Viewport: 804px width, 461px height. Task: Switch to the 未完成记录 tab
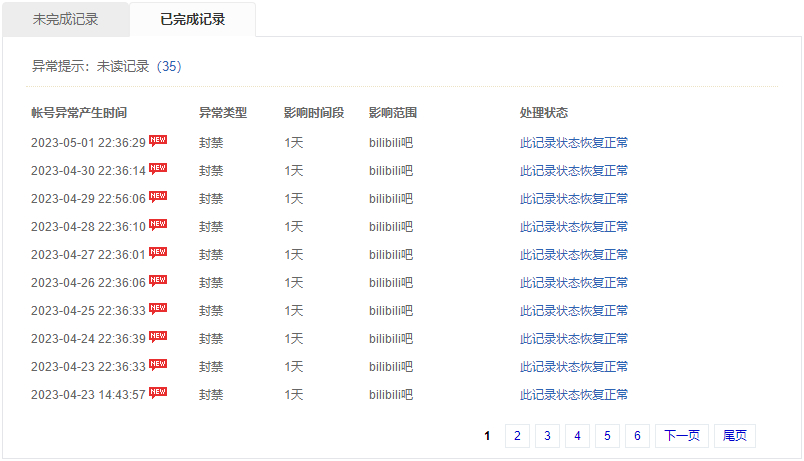coord(65,19)
